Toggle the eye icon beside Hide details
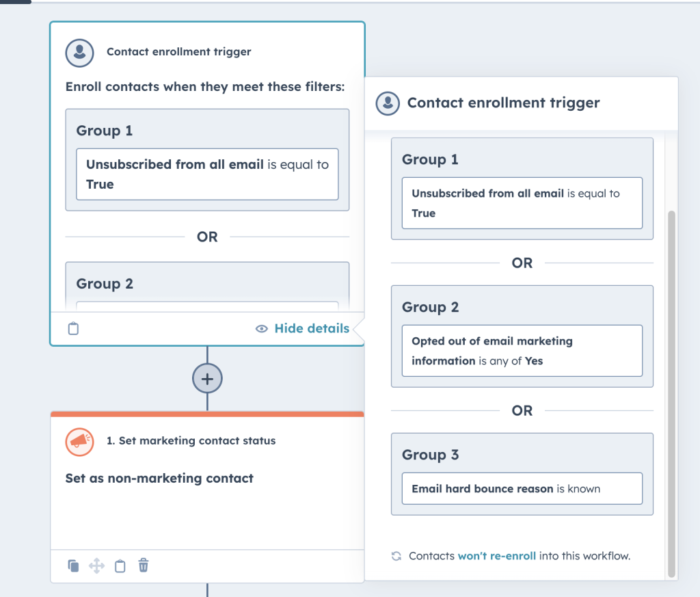Viewport: 700px width, 597px height. pyautogui.click(x=261, y=329)
